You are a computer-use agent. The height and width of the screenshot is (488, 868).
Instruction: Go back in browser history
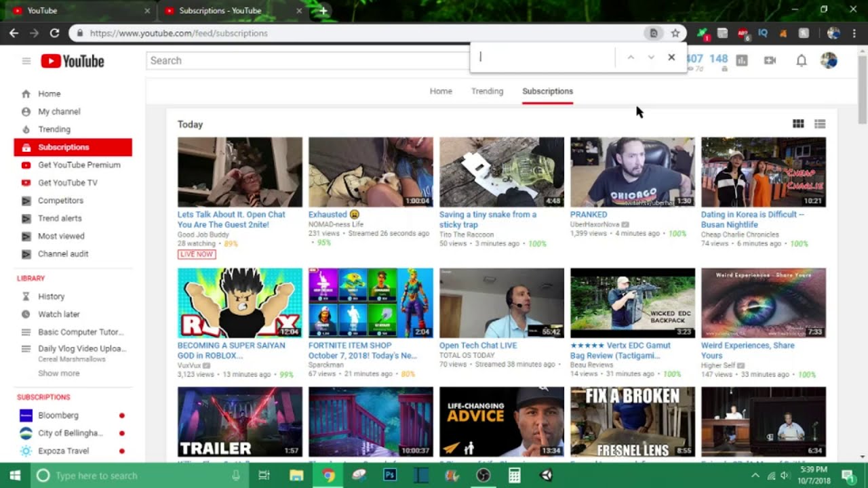(x=14, y=33)
